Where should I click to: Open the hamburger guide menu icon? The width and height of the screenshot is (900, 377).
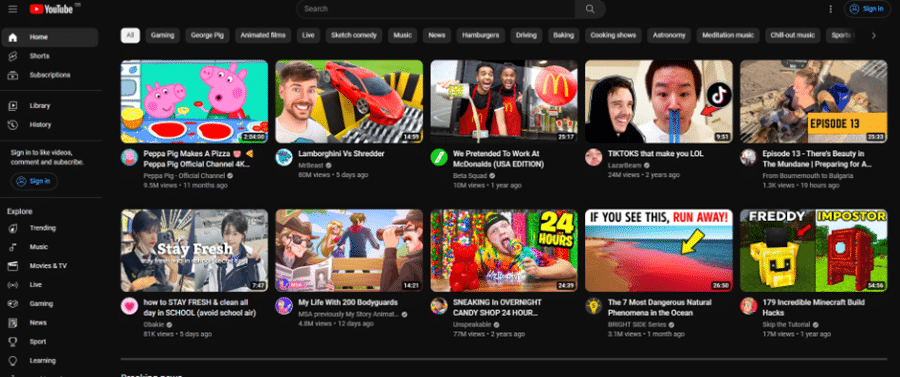coord(13,9)
